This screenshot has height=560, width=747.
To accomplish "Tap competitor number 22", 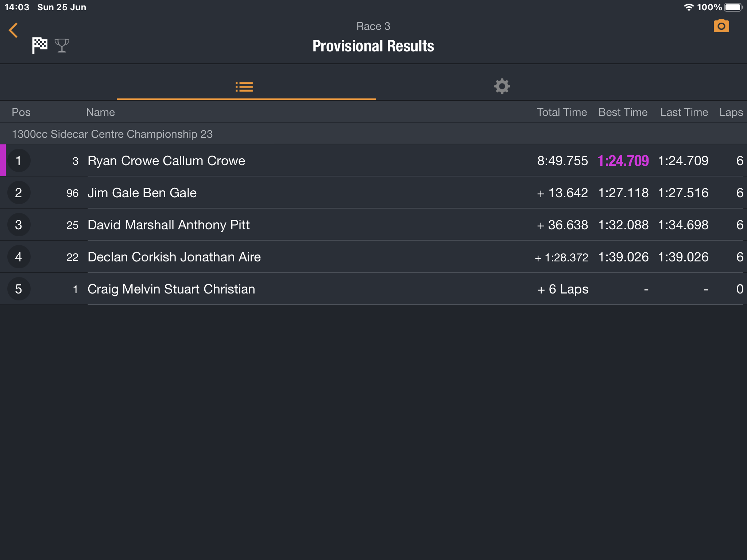I will [72, 257].
